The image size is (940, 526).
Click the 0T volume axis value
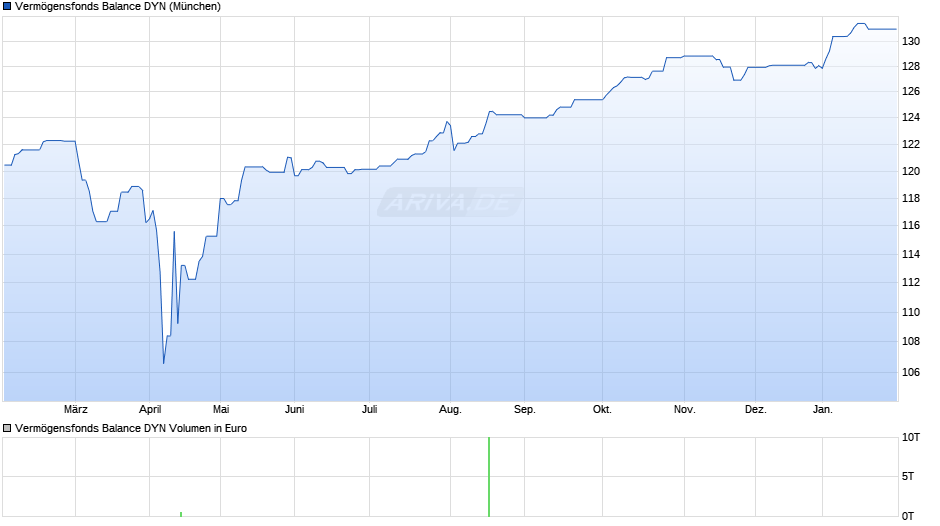tap(908, 516)
